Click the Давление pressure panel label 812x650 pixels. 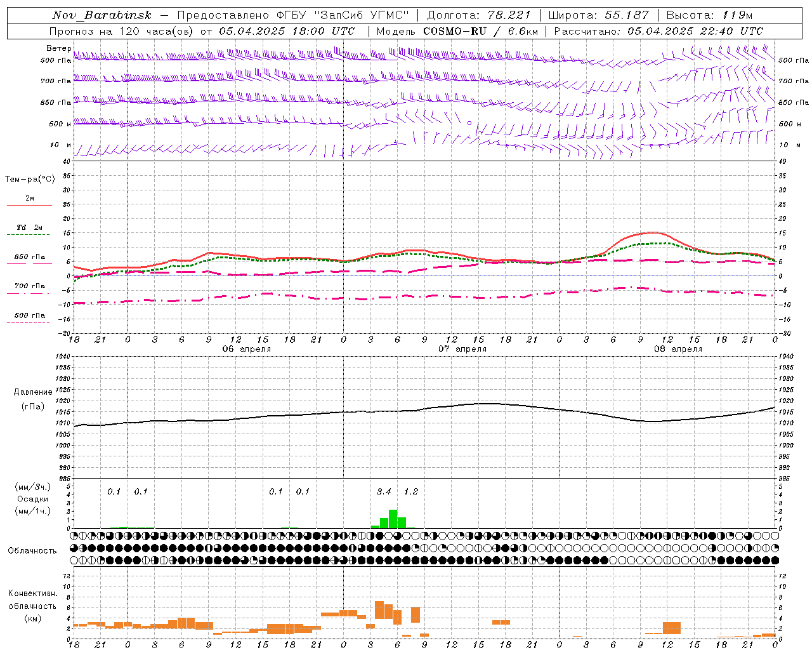[33, 392]
